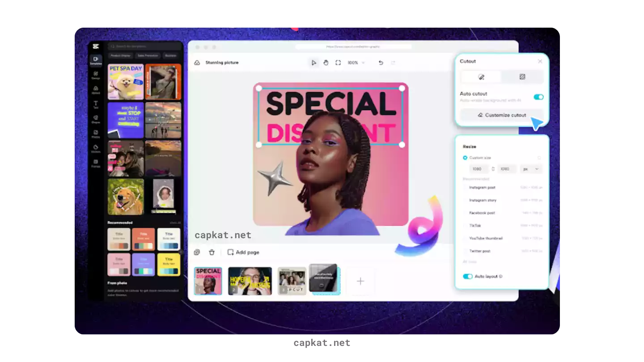644x362 pixels.
Task: Click the fit-to-screen frame icon
Action: (338, 63)
